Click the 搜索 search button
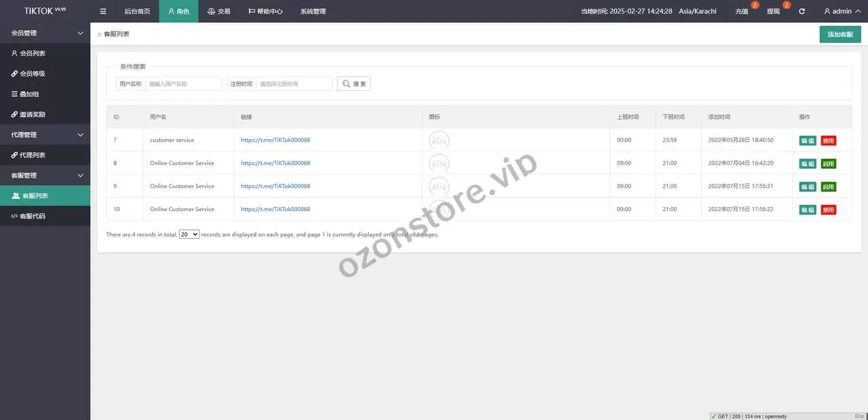Image resolution: width=868 pixels, height=420 pixels. [x=354, y=83]
